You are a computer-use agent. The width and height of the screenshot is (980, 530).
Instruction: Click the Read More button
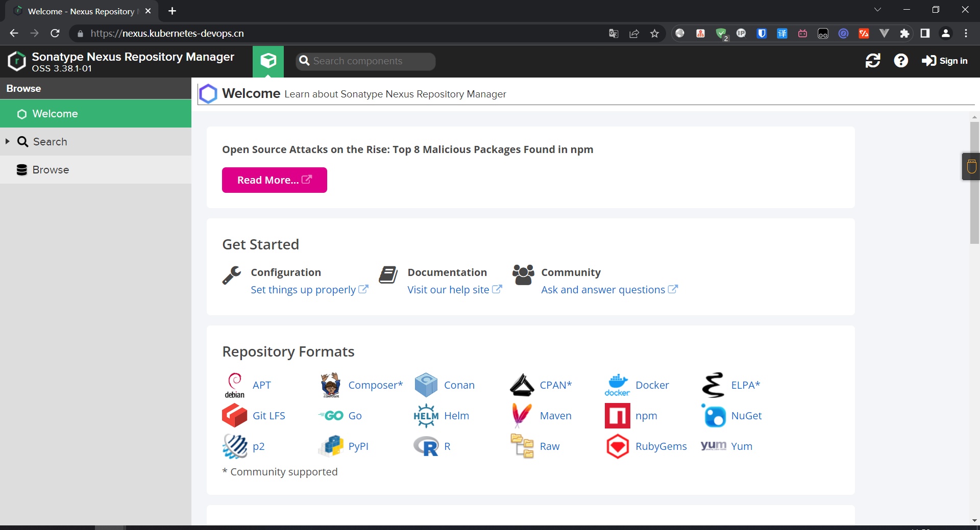click(x=275, y=180)
